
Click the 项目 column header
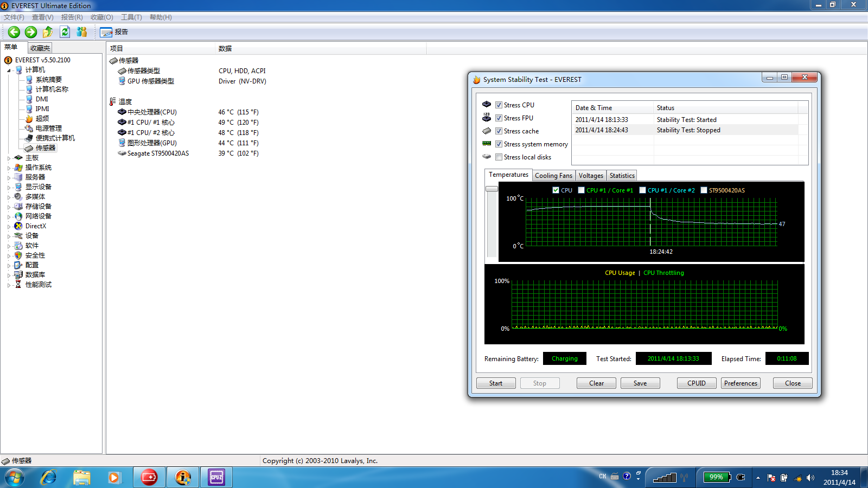[161, 49]
